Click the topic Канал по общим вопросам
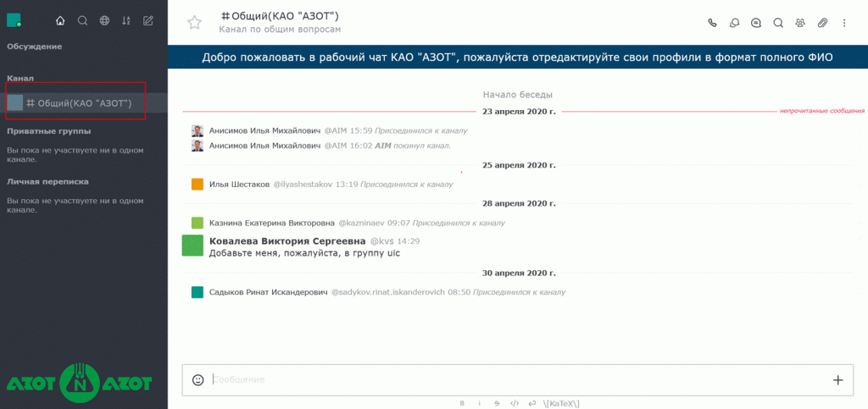This screenshot has width=868, height=409. [x=280, y=30]
